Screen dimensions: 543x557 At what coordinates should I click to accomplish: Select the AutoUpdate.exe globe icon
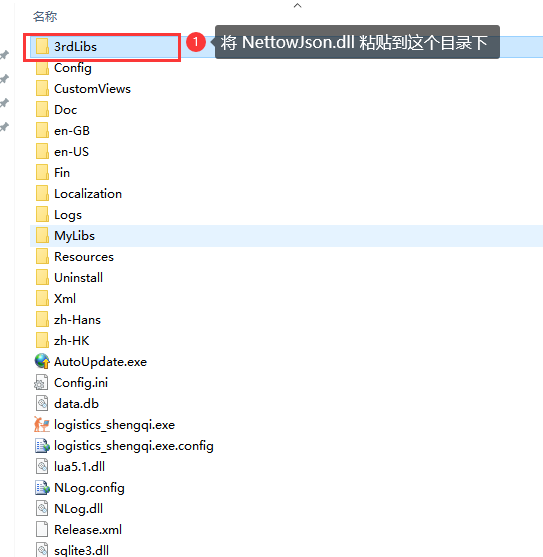[42, 361]
